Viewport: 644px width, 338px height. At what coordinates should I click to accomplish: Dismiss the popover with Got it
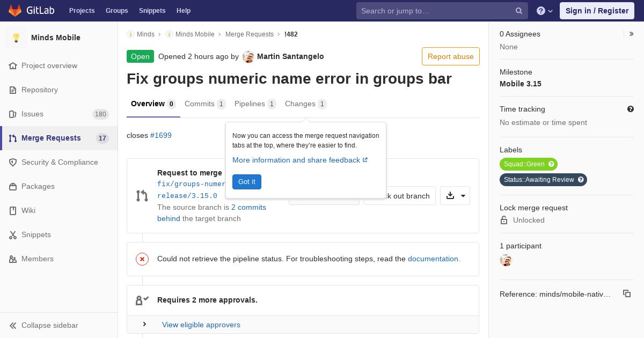[x=246, y=182]
